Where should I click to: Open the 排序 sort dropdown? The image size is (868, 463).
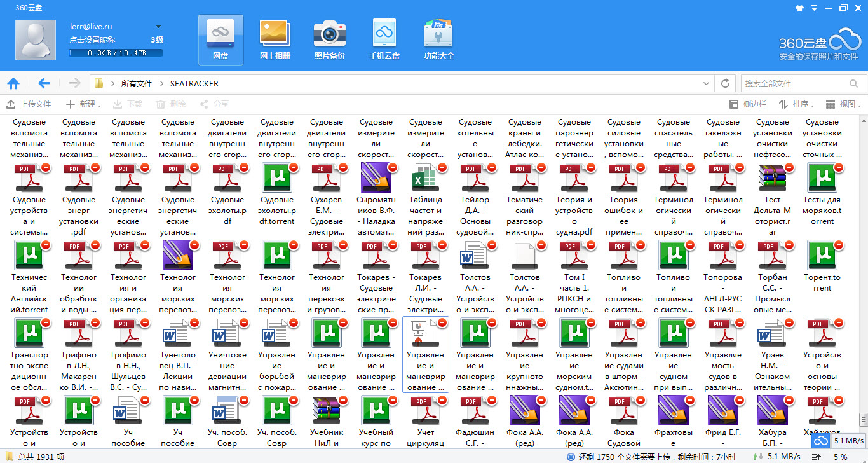point(796,104)
